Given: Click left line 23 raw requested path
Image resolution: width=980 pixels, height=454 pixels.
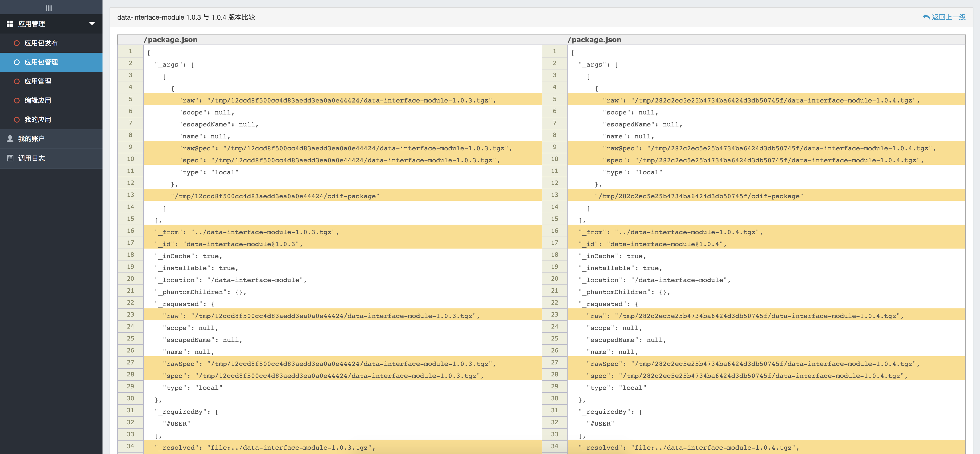Looking at the screenshot, I should [x=321, y=316].
